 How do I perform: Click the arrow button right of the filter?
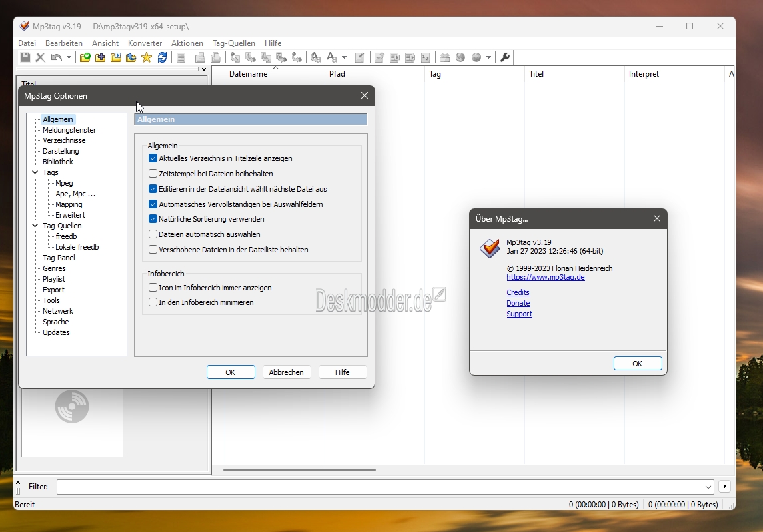coord(724,486)
